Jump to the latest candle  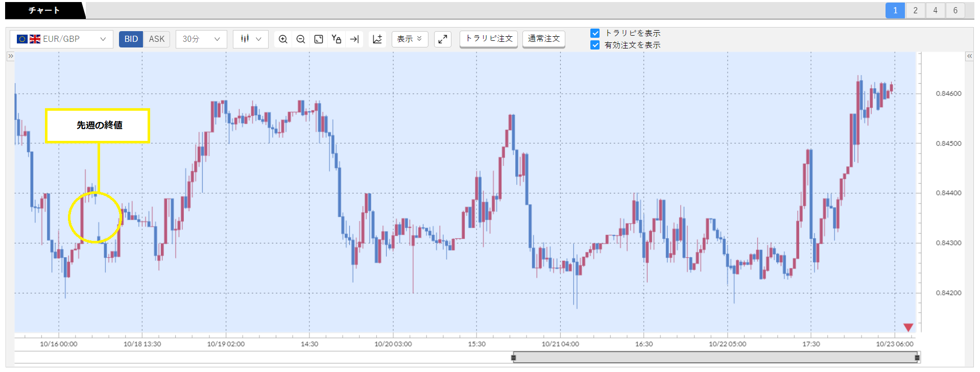354,39
